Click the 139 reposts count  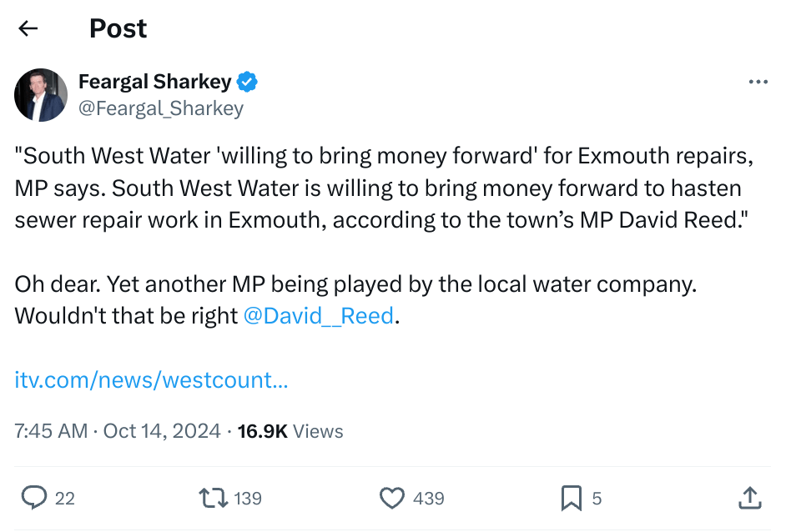click(x=248, y=499)
